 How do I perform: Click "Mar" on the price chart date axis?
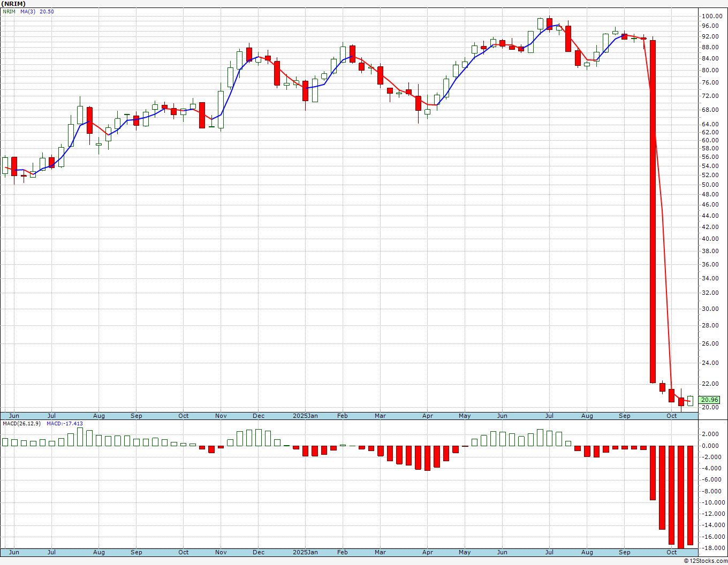tap(380, 416)
